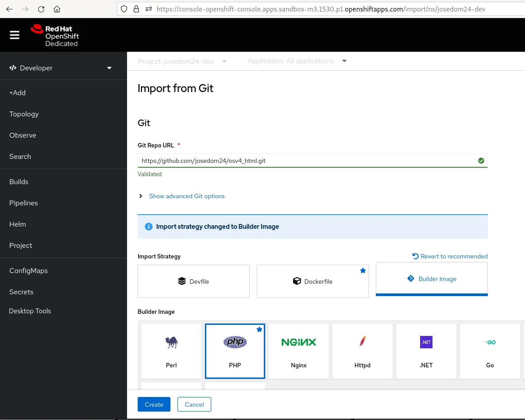The height and width of the screenshot is (420, 525).
Task: Select the Builder Image import strategy
Action: (432, 279)
